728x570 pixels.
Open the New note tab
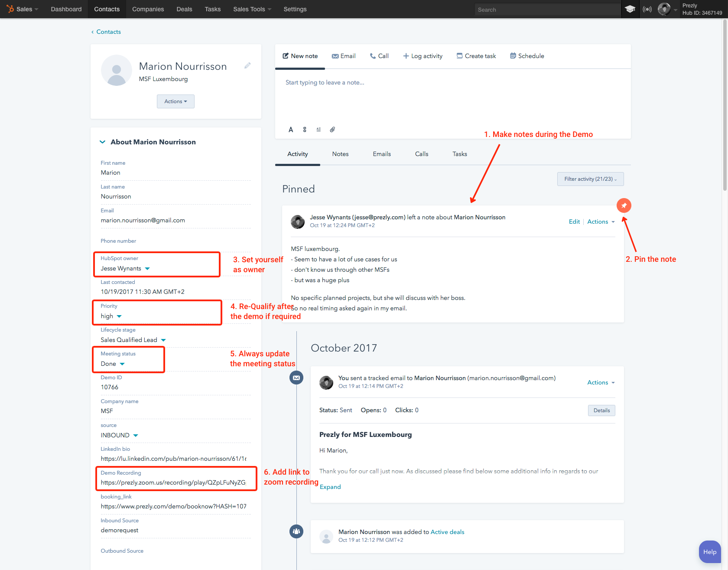coord(300,56)
